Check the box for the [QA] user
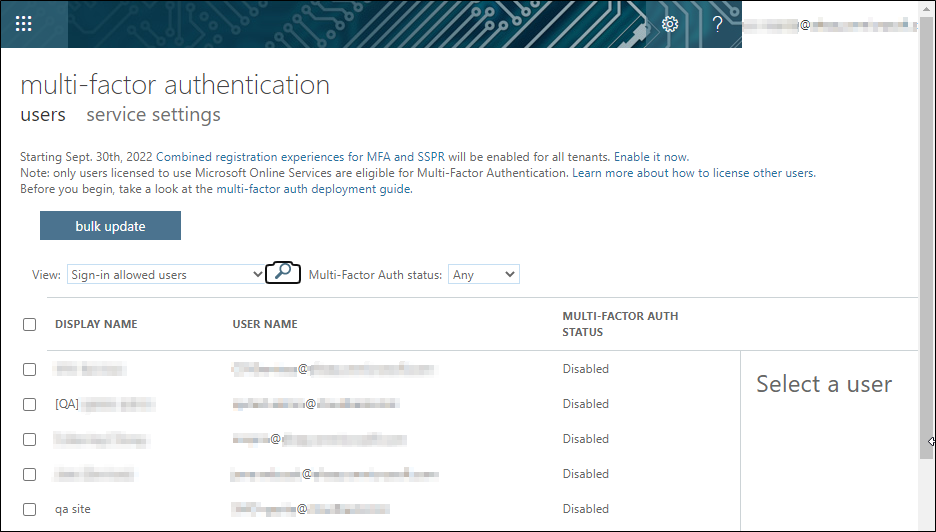The image size is (936, 532). tap(30, 404)
